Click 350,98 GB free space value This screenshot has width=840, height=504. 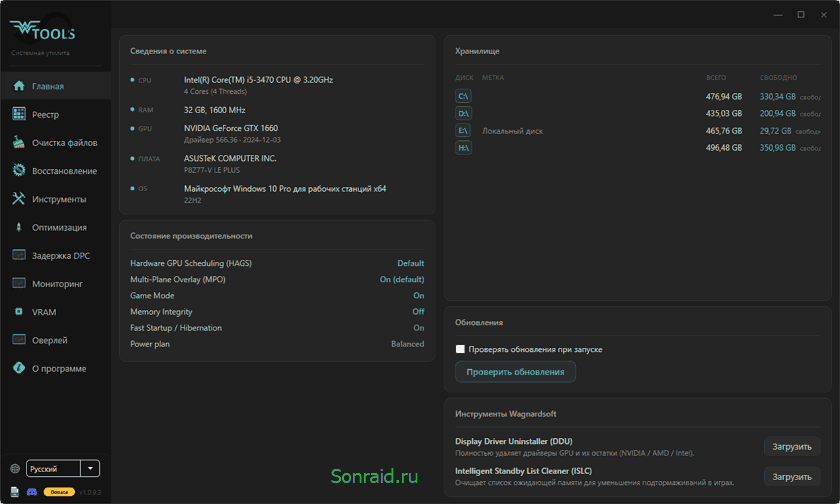coord(777,148)
